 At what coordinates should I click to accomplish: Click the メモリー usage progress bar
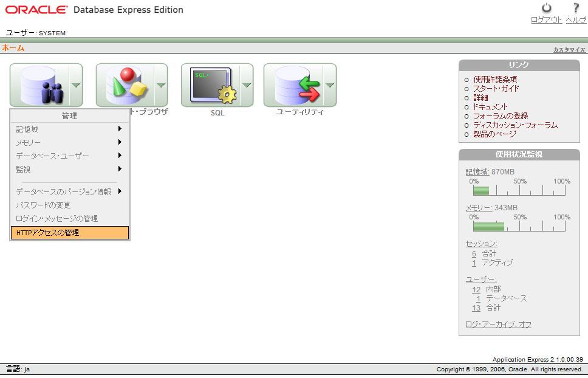click(519, 227)
